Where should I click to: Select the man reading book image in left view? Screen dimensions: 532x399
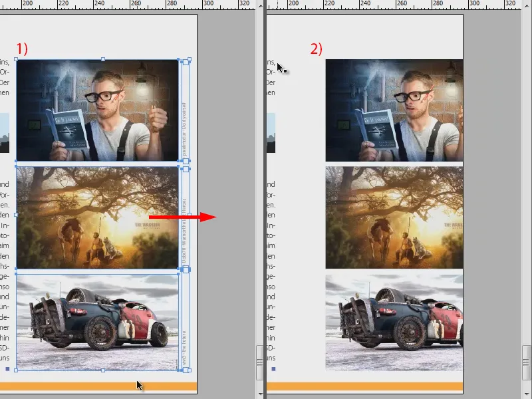[x=97, y=110]
